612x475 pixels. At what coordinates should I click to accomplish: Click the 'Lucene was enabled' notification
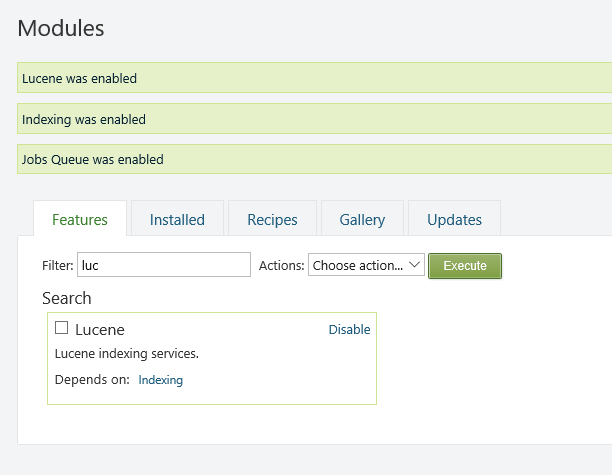pos(80,78)
